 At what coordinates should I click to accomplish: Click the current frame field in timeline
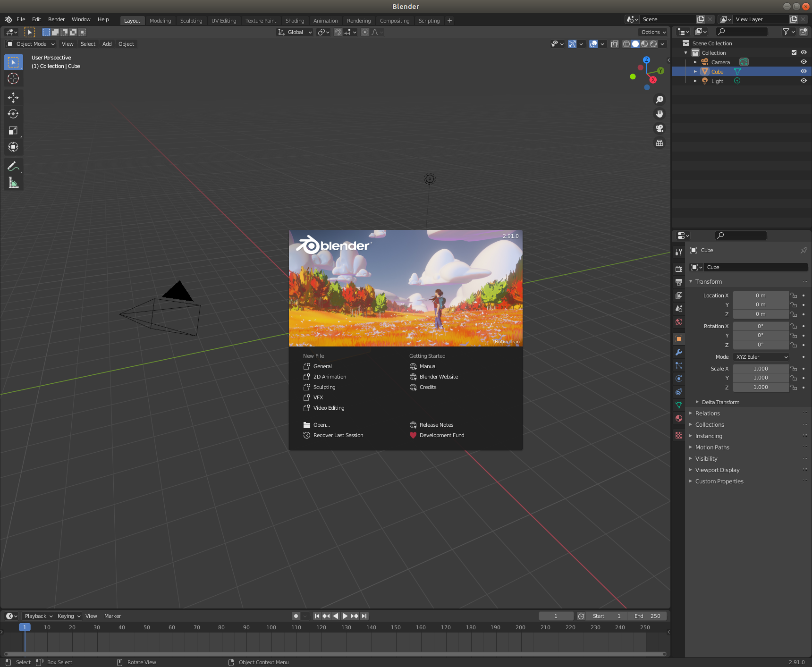[x=556, y=616]
